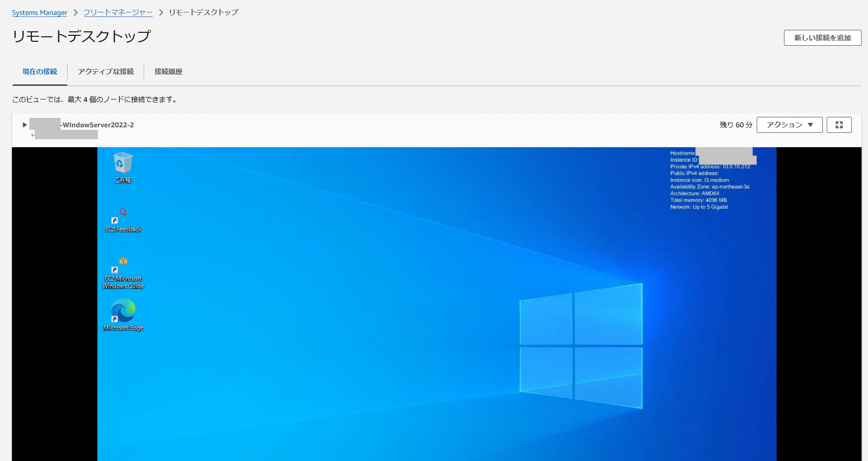This screenshot has width=868, height=461.
Task: Open the アクション dropdown menu
Action: (789, 125)
